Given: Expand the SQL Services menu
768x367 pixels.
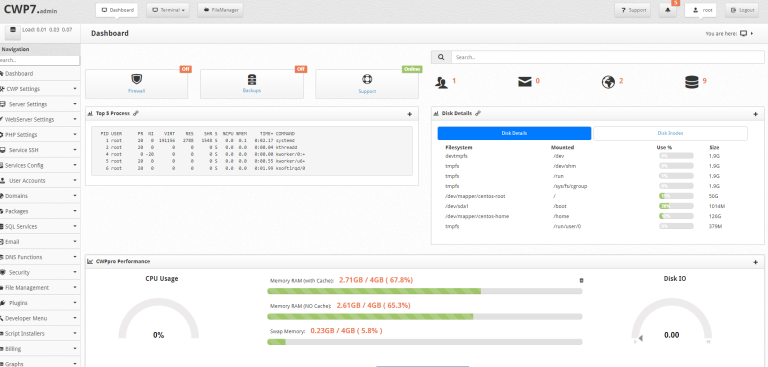Looking at the screenshot, I should 40,226.
